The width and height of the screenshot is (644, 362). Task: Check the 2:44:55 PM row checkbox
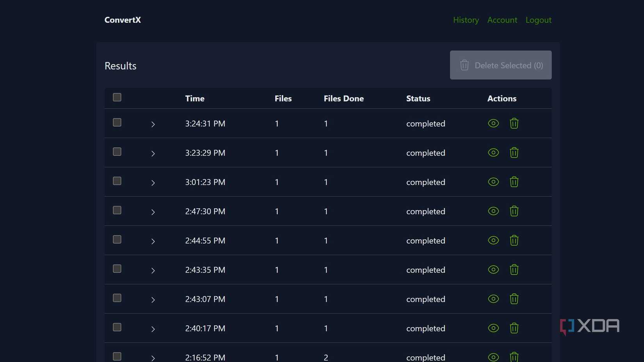[x=117, y=240]
